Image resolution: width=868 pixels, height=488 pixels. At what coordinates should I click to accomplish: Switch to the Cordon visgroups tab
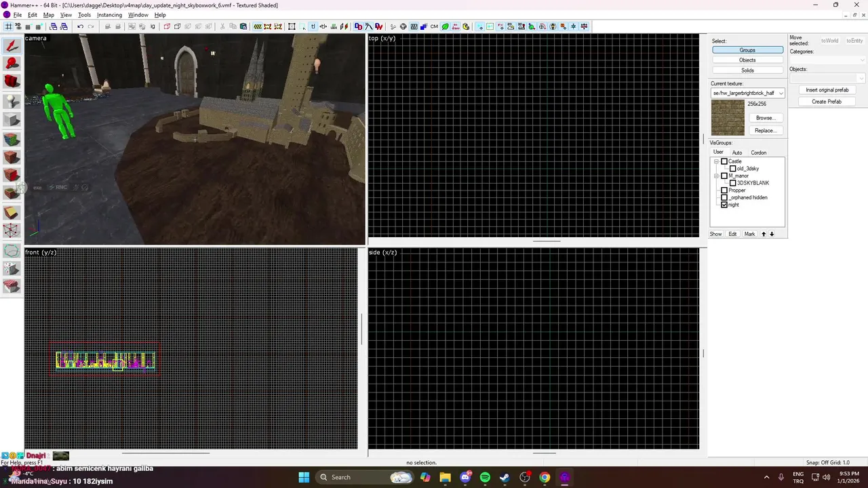coord(758,152)
